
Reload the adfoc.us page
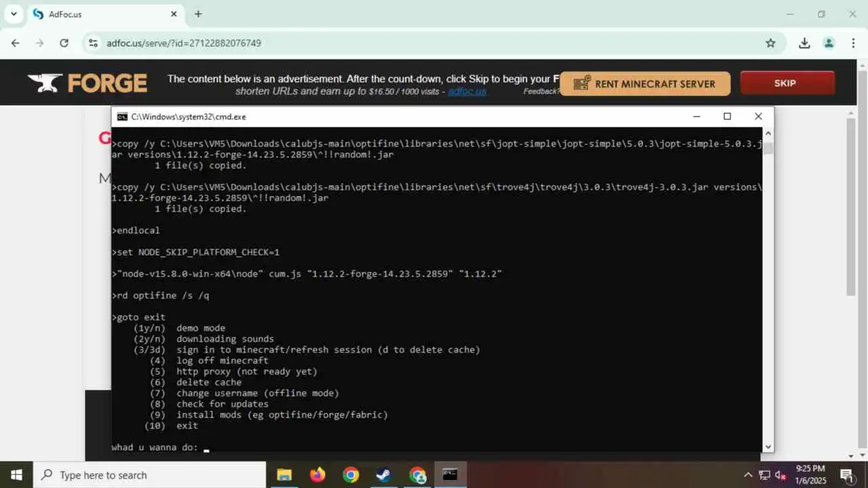(x=64, y=43)
